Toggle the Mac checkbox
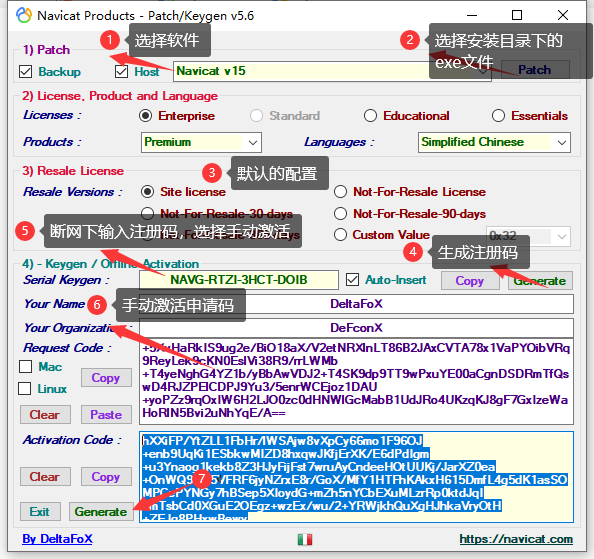594x559 pixels. 25,366
